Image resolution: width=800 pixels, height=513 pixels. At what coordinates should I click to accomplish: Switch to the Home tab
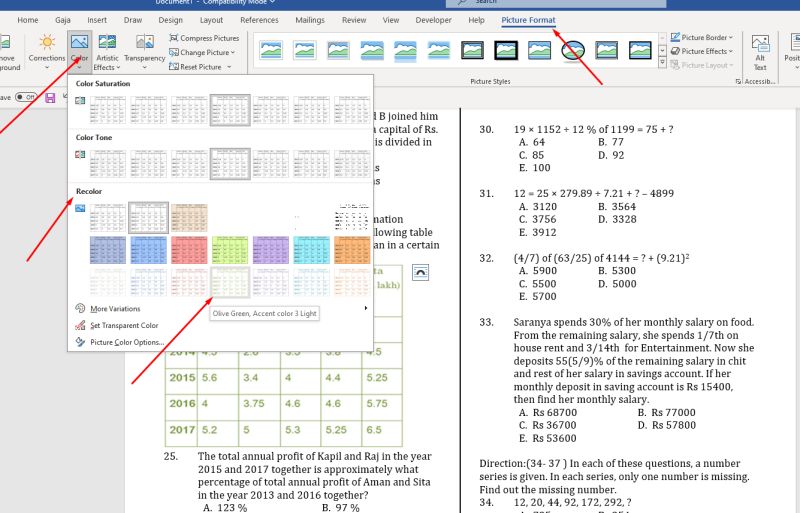tap(28, 20)
